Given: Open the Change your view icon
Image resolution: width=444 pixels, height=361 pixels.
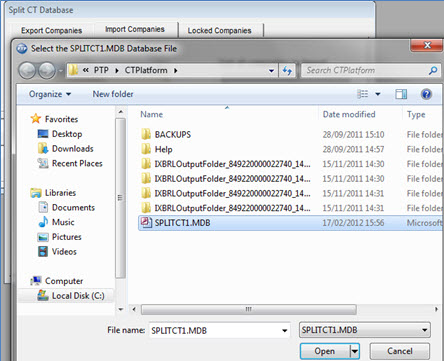Looking at the screenshot, I should click(363, 94).
